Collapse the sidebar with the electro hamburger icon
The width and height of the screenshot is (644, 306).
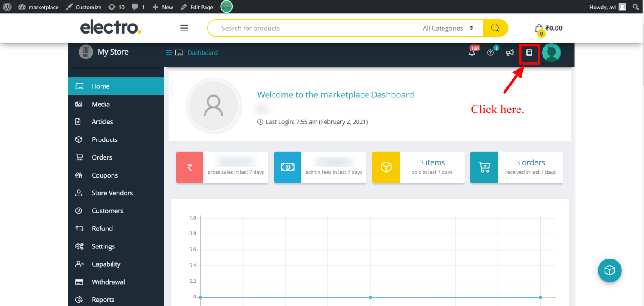click(x=184, y=28)
